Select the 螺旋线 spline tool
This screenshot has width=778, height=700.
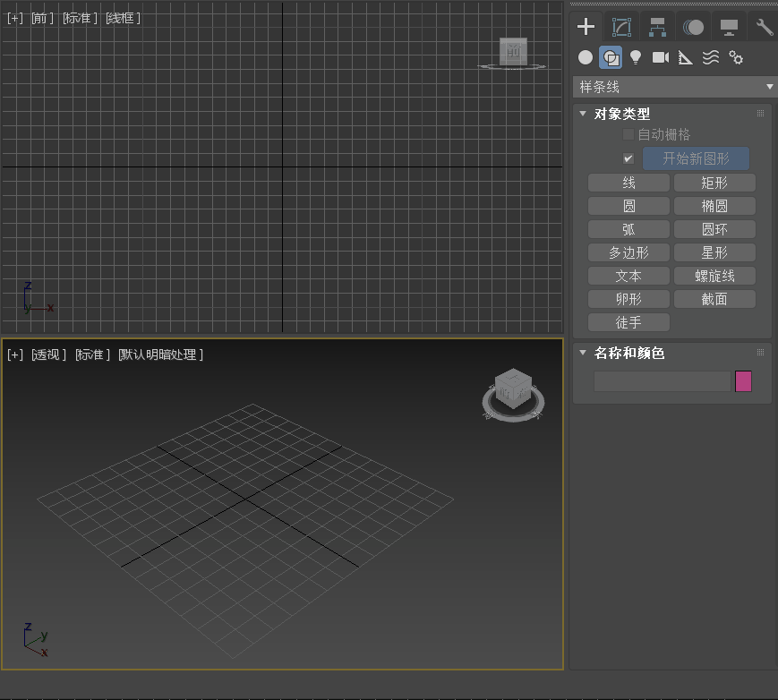[x=714, y=275]
